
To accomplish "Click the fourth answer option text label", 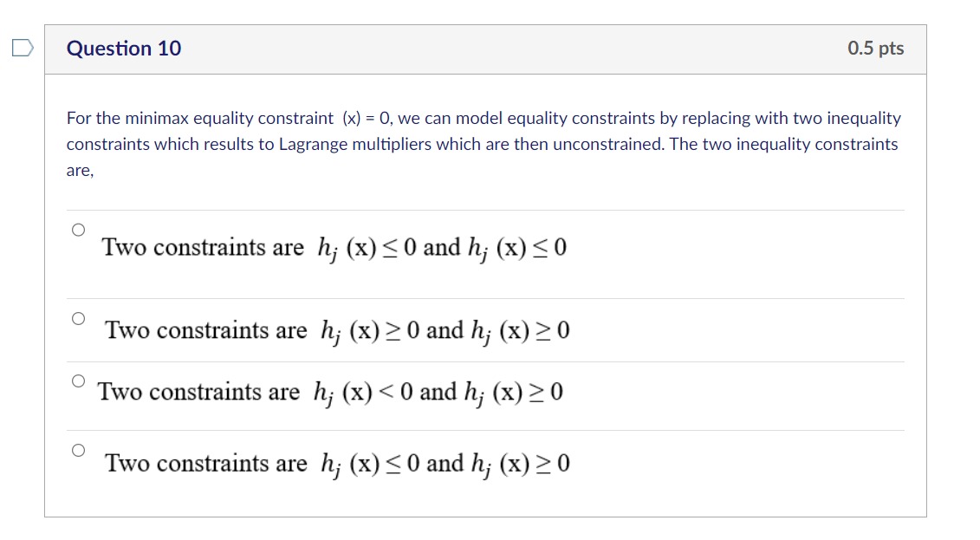I will click(337, 464).
